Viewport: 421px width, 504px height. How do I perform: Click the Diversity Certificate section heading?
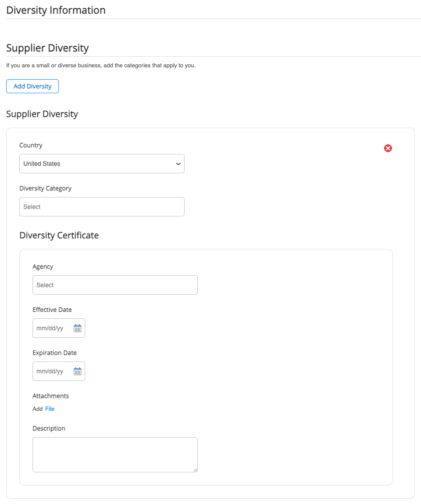(x=59, y=235)
